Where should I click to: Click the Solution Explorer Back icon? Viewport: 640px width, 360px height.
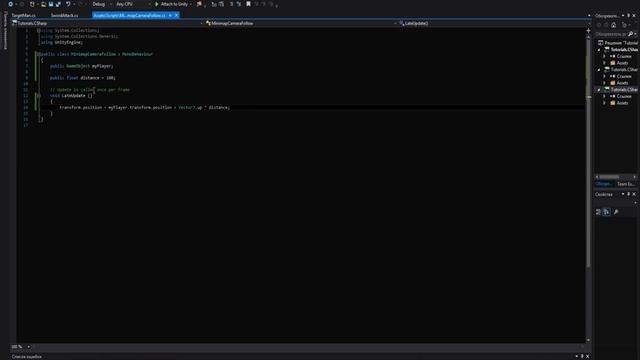point(599,25)
